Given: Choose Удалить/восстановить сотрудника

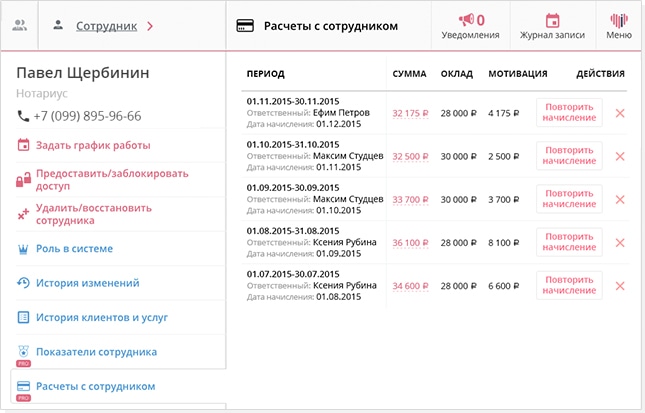Looking at the screenshot, I should pyautogui.click(x=93, y=214).
